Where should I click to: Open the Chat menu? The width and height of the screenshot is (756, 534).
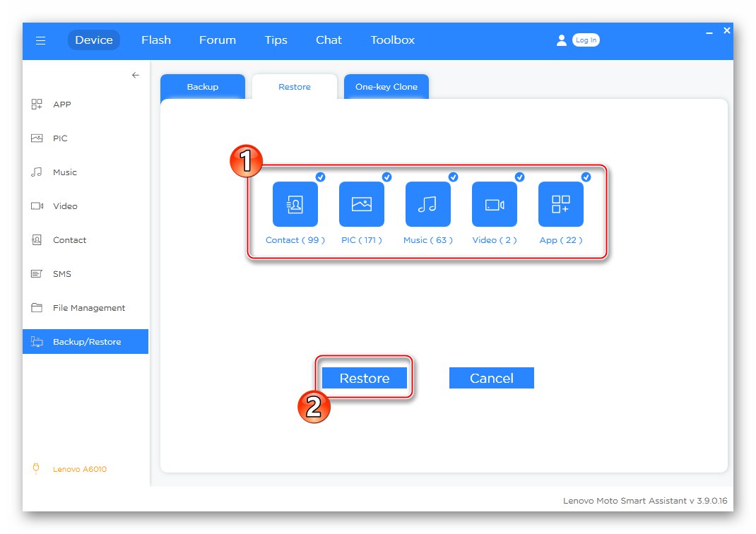coord(329,40)
